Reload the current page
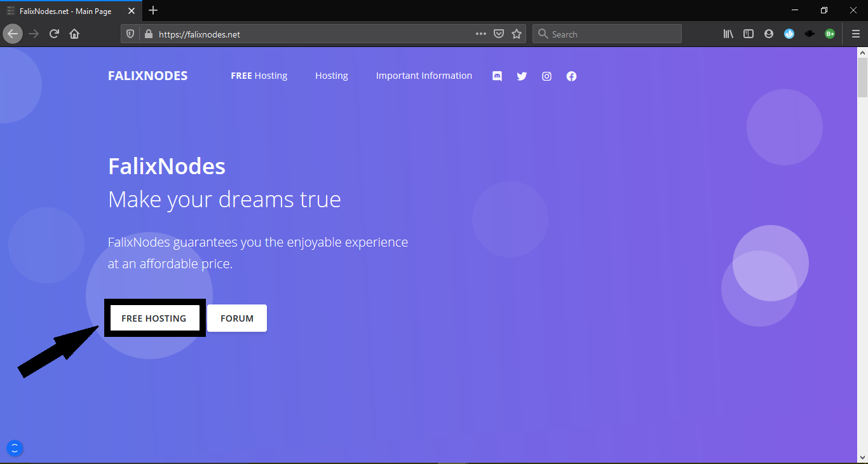The width and height of the screenshot is (868, 464). click(x=54, y=34)
